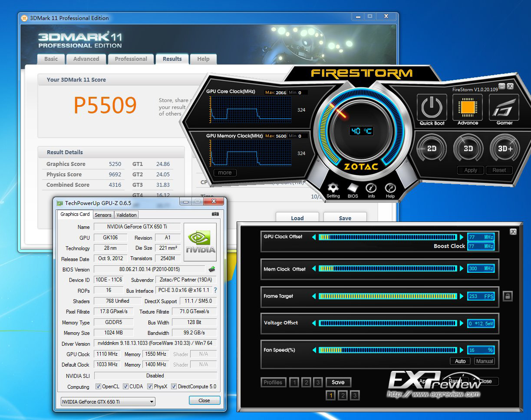Click the P5509 score in 3DMark
Image resolution: width=531 pixels, height=420 pixels.
click(105, 105)
